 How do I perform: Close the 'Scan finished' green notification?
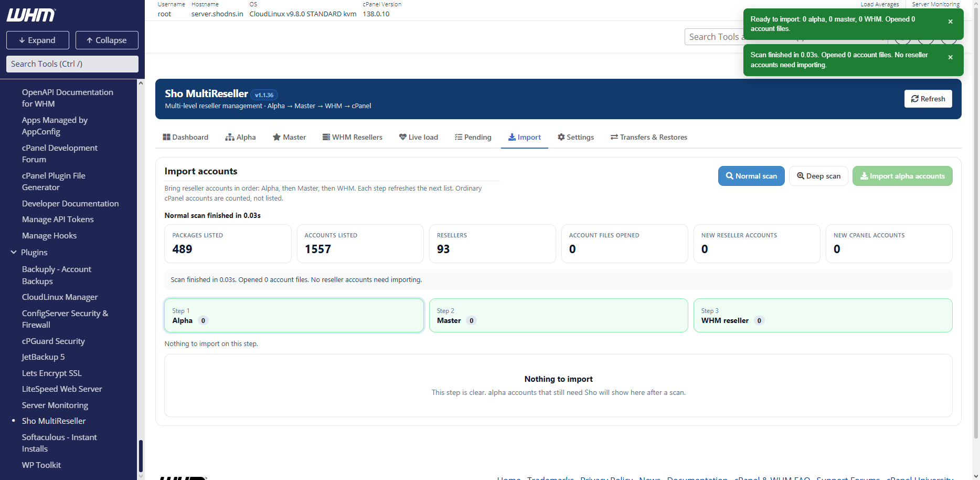click(x=950, y=57)
